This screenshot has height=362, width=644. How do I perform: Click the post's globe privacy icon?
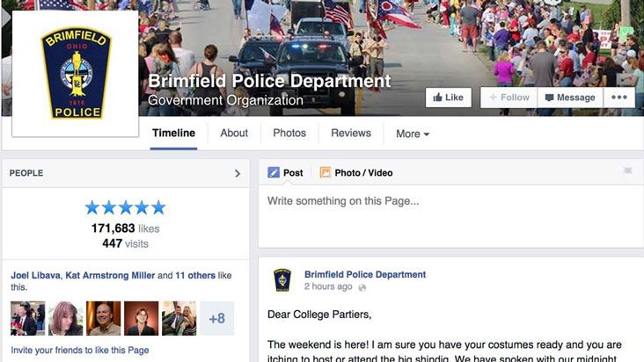click(362, 287)
